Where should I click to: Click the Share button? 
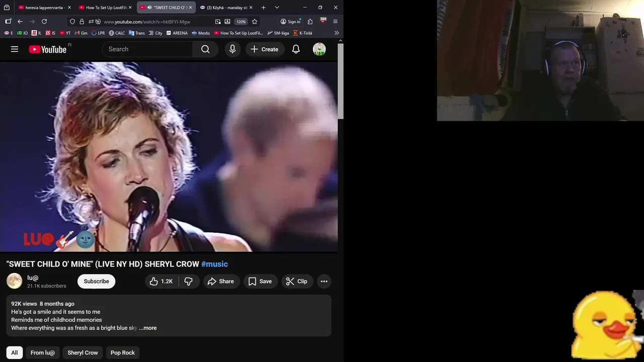[220, 282]
